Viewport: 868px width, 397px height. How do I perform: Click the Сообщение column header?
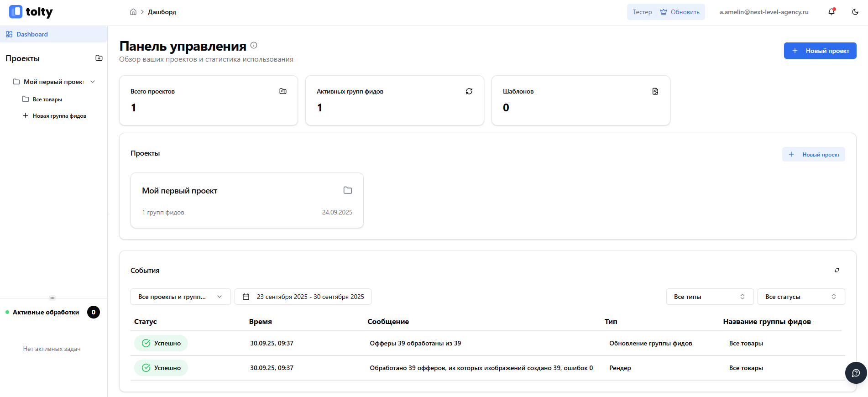pos(388,321)
